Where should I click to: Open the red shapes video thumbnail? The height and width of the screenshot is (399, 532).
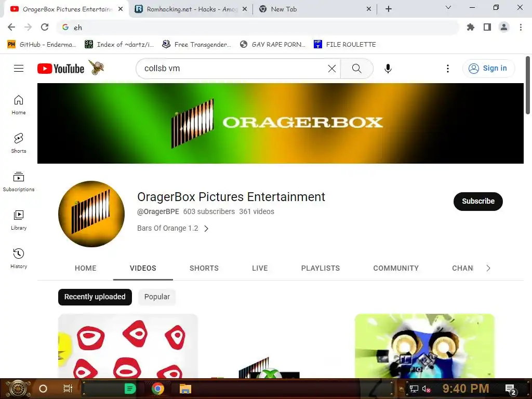128,345
